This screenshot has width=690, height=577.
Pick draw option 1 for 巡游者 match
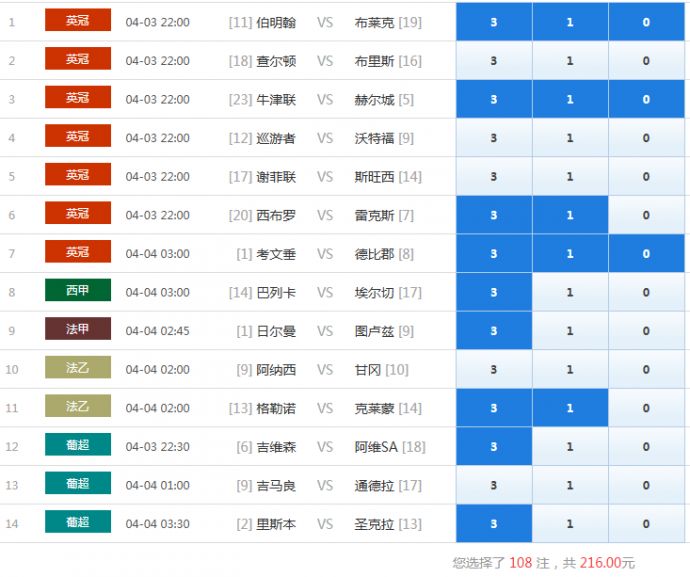tap(570, 138)
